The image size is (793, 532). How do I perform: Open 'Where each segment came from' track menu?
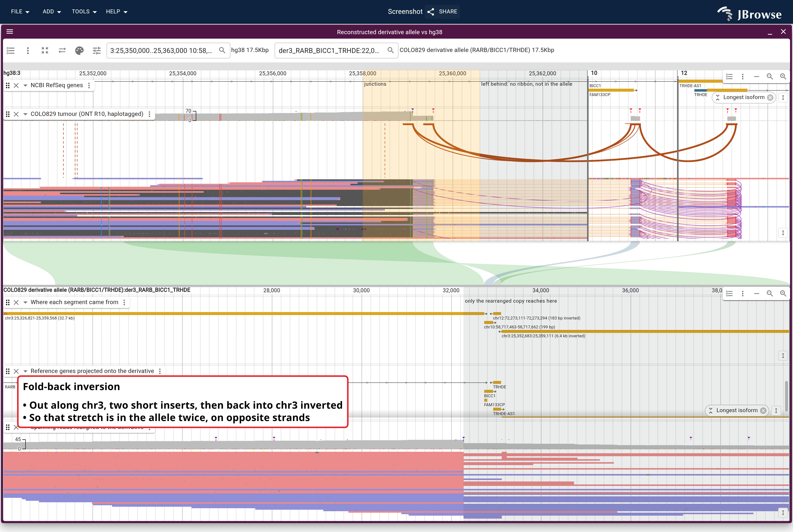pyautogui.click(x=124, y=302)
